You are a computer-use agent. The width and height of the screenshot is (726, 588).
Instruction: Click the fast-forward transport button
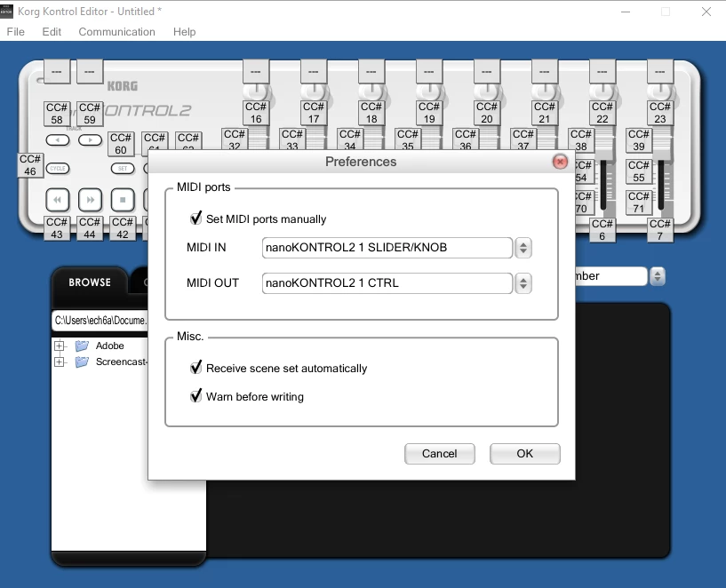90,200
